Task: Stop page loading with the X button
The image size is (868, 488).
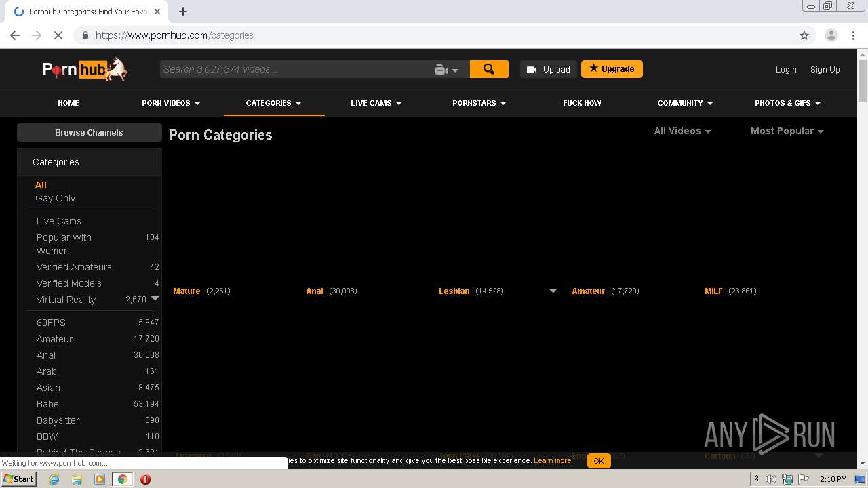Action: (58, 35)
